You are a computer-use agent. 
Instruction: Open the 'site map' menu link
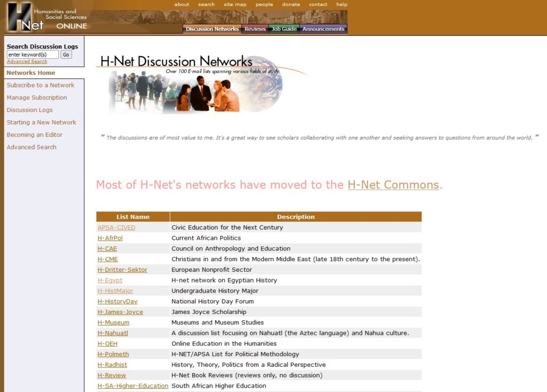point(235,4)
